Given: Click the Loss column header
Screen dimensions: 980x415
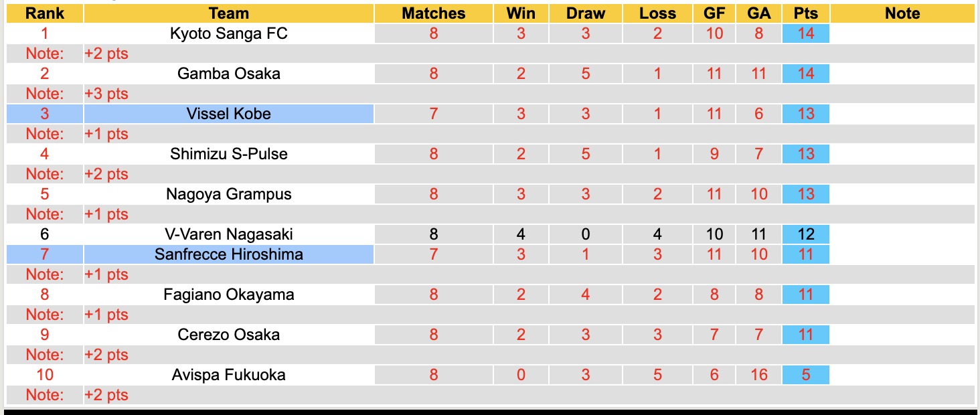Looking at the screenshot, I should point(657,13).
